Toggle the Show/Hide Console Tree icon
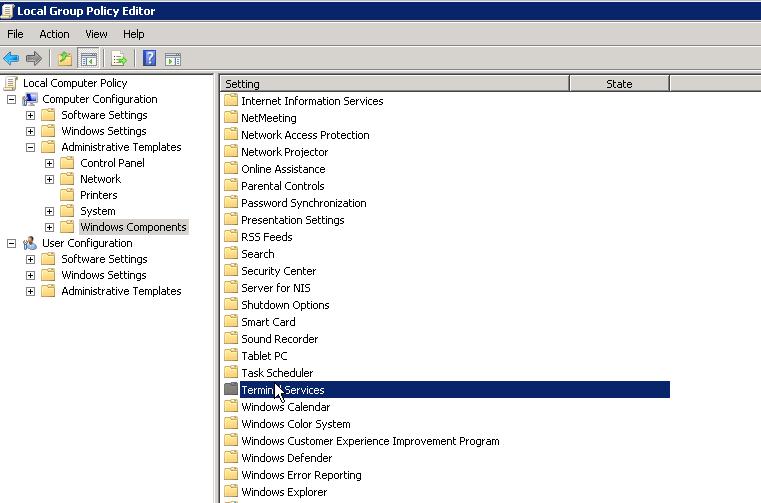The image size is (761, 503). [88, 59]
